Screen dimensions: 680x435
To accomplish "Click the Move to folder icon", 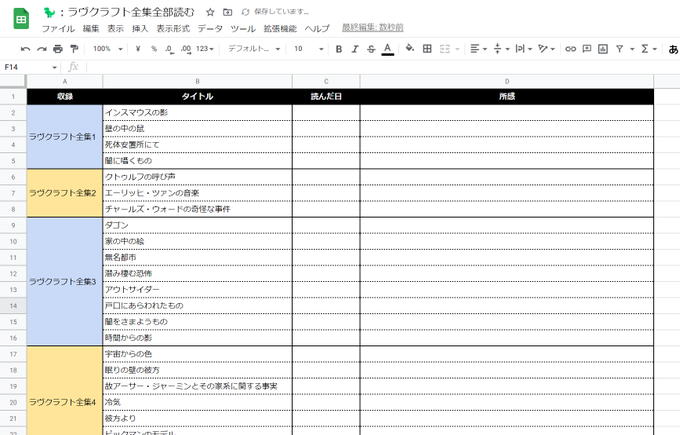I will (227, 12).
